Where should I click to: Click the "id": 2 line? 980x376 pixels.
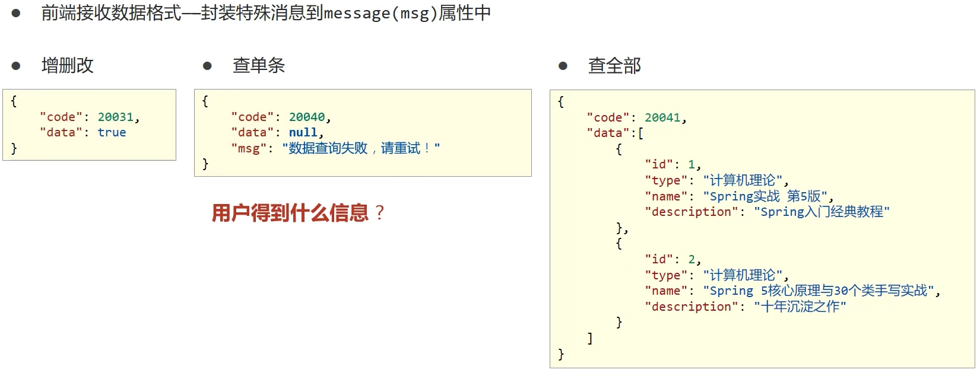click(673, 259)
